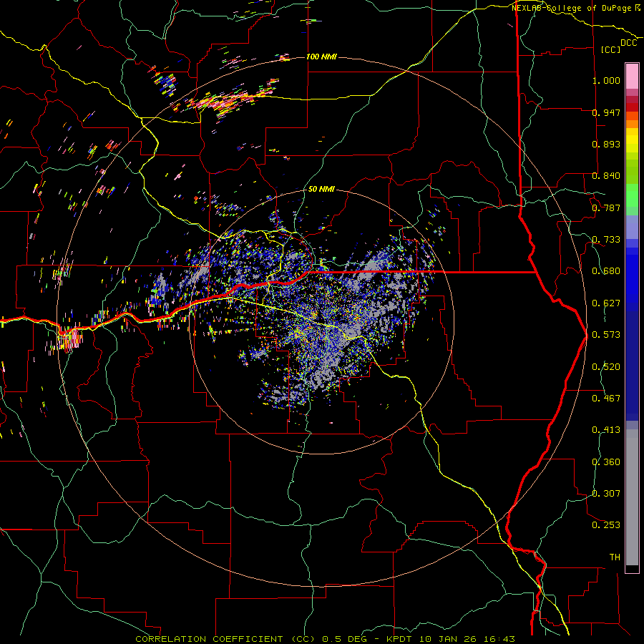Click the CORRELATION COEFFICIENT (CC) caption text
This screenshot has height=644, width=644.
point(225,639)
